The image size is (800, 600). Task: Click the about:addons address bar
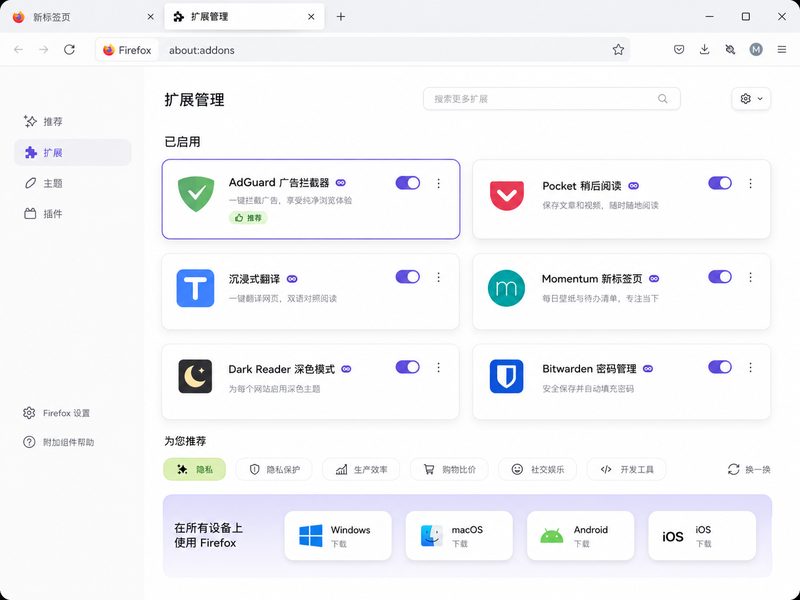tap(362, 50)
